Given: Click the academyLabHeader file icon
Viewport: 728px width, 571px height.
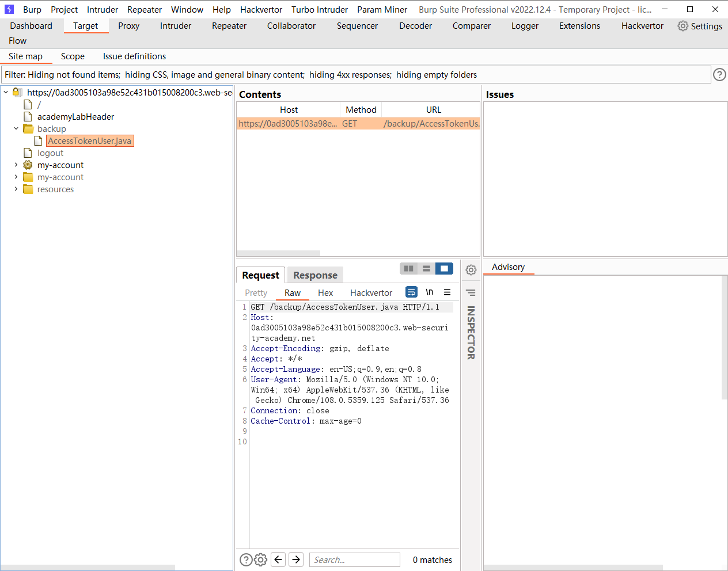Looking at the screenshot, I should pos(28,117).
